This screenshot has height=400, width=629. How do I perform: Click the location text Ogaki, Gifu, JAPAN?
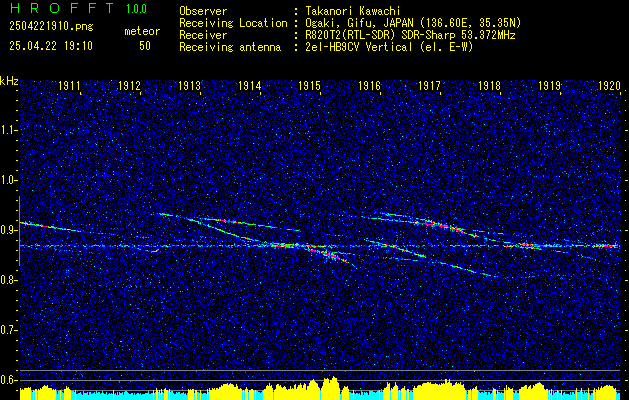click(359, 23)
